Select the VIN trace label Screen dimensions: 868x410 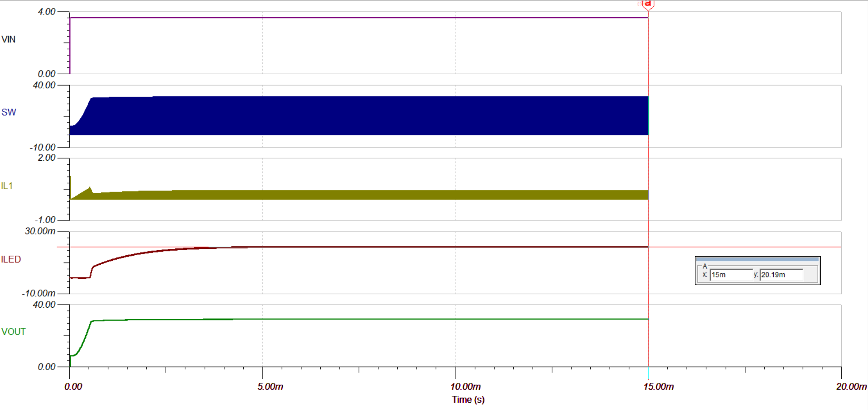pos(9,39)
